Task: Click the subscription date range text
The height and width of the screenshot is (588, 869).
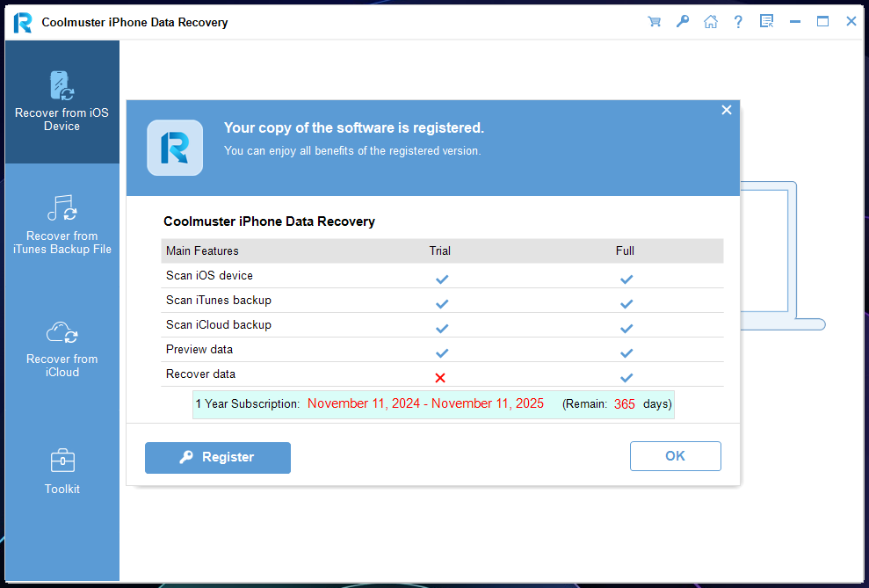Action: click(425, 404)
